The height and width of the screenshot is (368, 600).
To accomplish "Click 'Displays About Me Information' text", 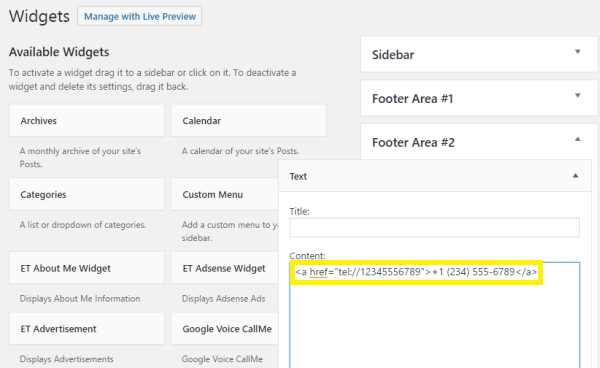I will [x=80, y=298].
